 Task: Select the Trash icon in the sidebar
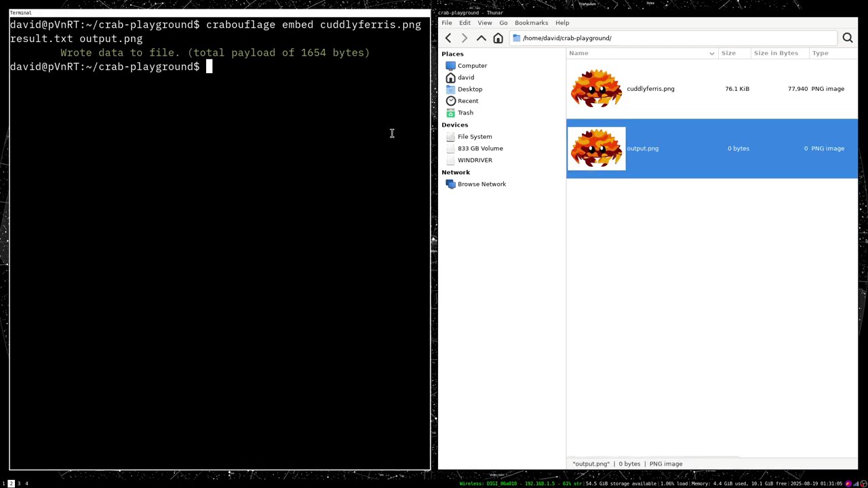pyautogui.click(x=451, y=113)
